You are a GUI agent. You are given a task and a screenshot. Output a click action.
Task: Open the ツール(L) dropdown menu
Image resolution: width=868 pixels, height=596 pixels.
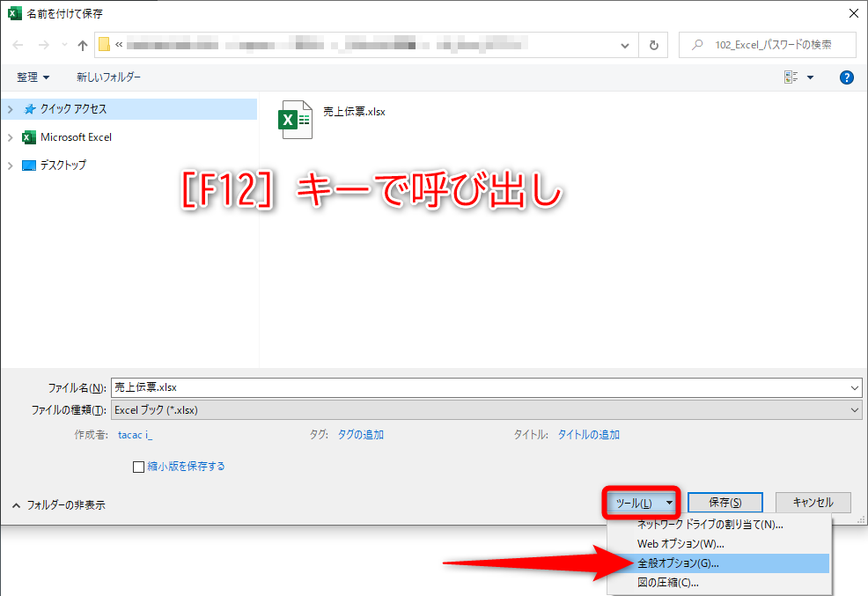coord(641,502)
